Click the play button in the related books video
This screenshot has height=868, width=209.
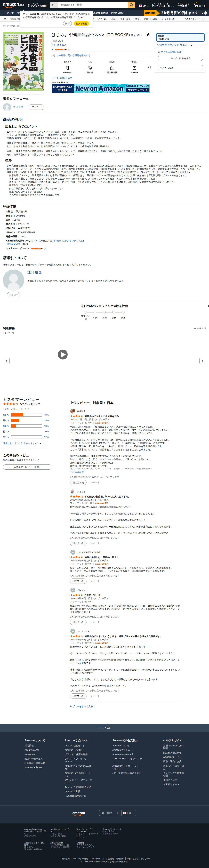(x=63, y=354)
